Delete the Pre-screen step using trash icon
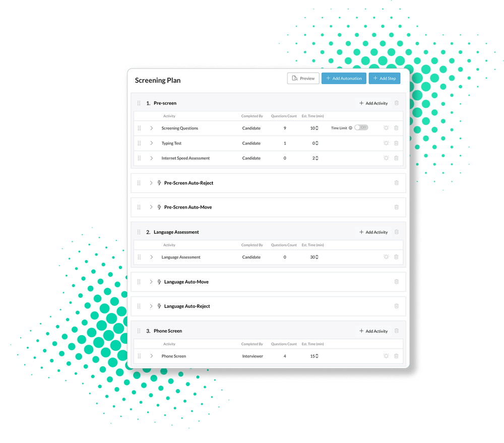Viewport: 504px width, 443px height. [x=396, y=103]
